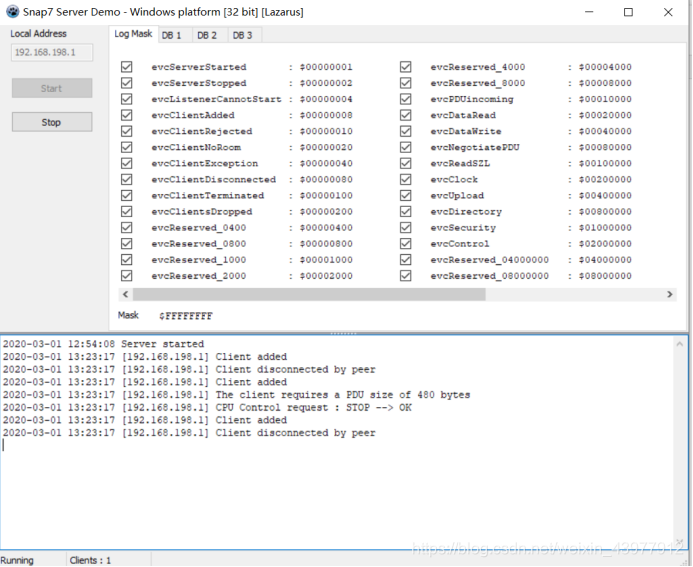Uncheck evcServerStarted checkbox

[x=126, y=67]
